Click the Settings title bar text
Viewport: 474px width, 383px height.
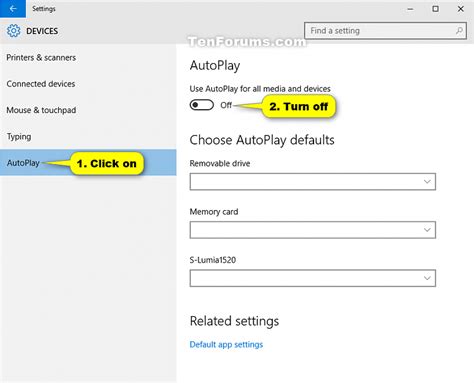[44, 9]
